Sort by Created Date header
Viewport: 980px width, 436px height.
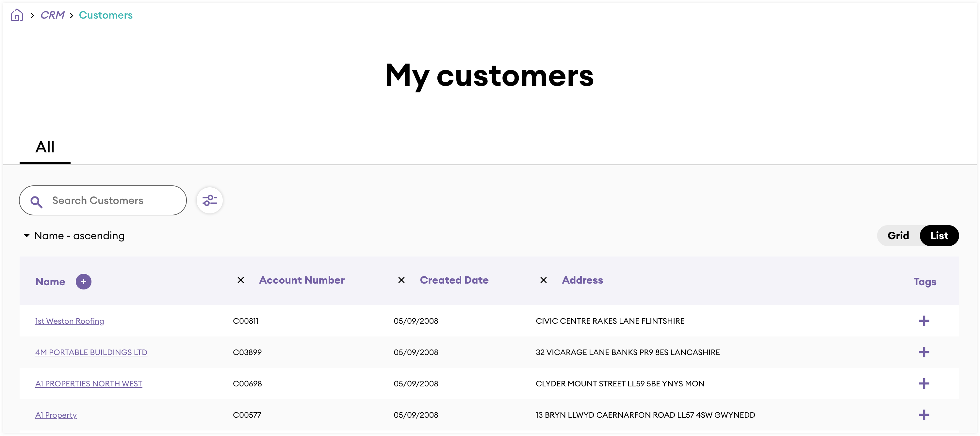(454, 280)
